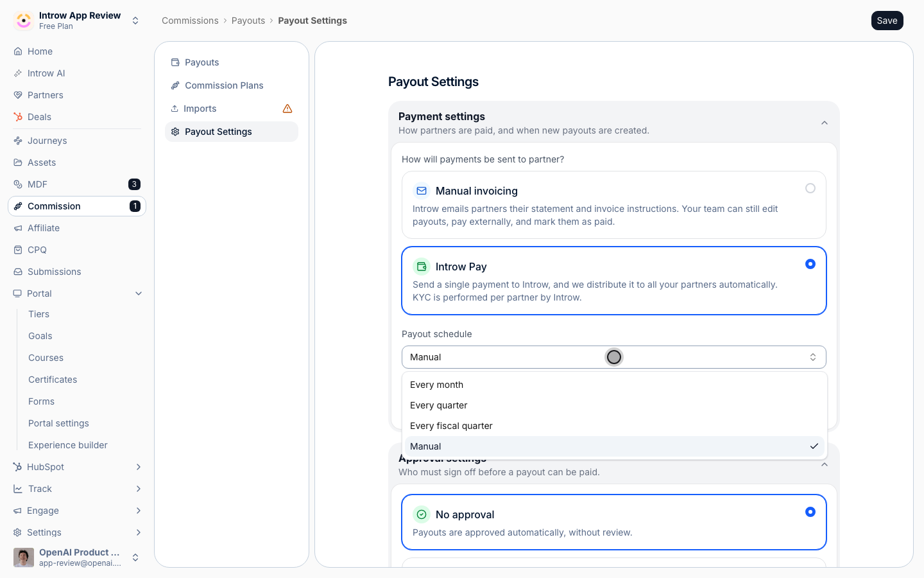Choose the Every quarter option
Screen dimensions: 924x578
point(613,405)
